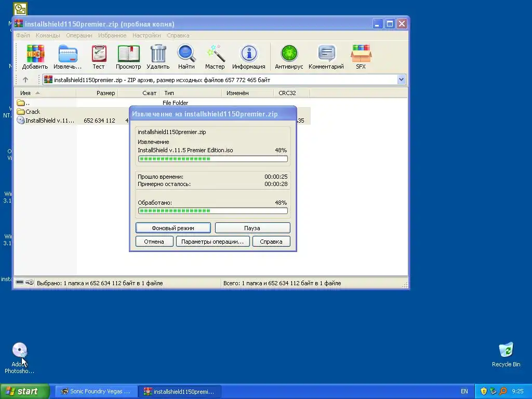This screenshot has width=532, height=399.
Task: Click the Удалить trash can icon
Action: [x=158, y=57]
